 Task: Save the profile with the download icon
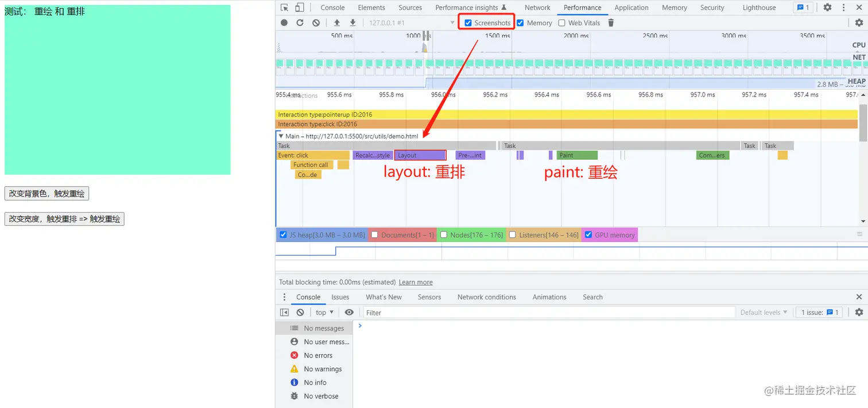[352, 23]
